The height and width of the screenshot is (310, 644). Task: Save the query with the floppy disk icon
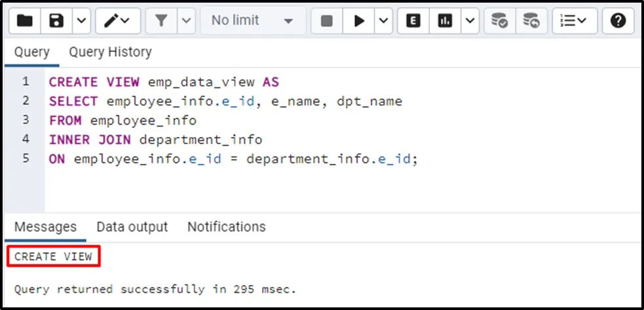pyautogui.click(x=57, y=21)
